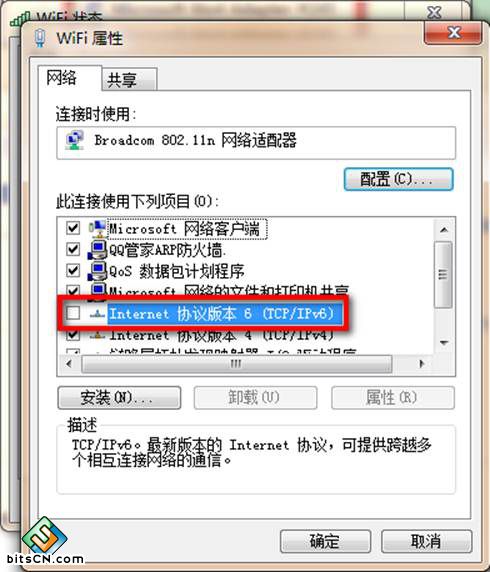
Task: Click the Broadcom network adapter icon
Action: coord(74,140)
